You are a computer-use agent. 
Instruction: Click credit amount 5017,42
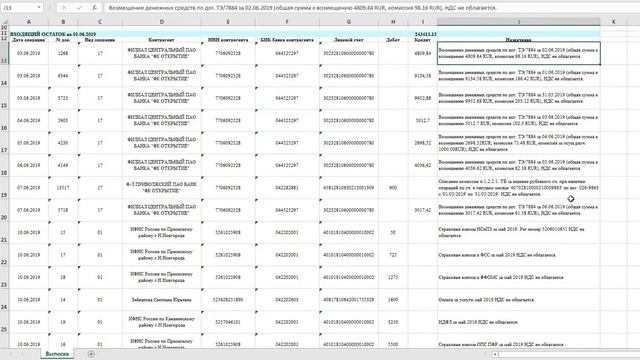tap(422, 210)
